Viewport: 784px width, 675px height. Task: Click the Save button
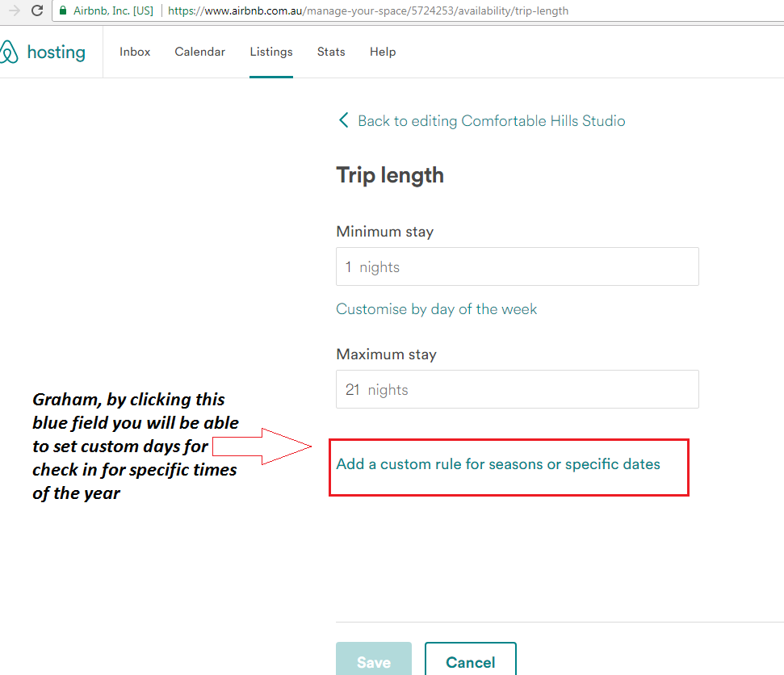374,660
